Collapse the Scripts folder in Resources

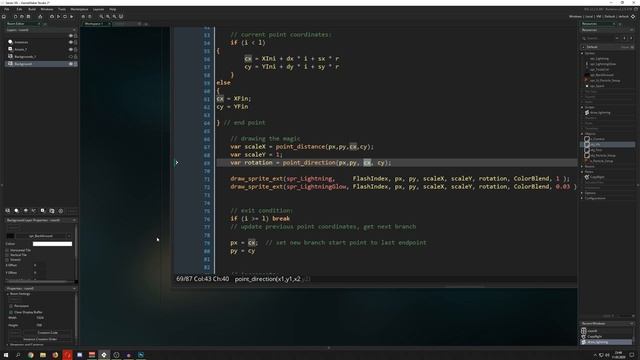point(582,107)
